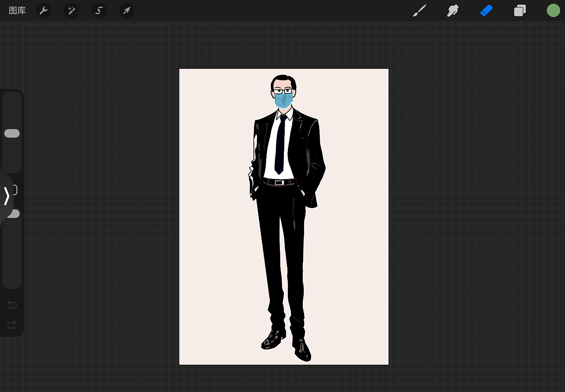Select the Smudge tool

[x=452, y=11]
